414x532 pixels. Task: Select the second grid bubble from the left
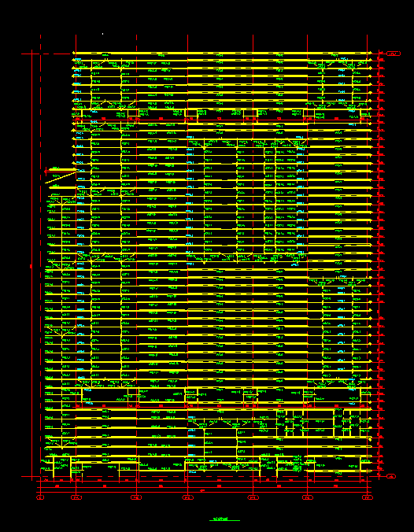[x=76, y=497]
